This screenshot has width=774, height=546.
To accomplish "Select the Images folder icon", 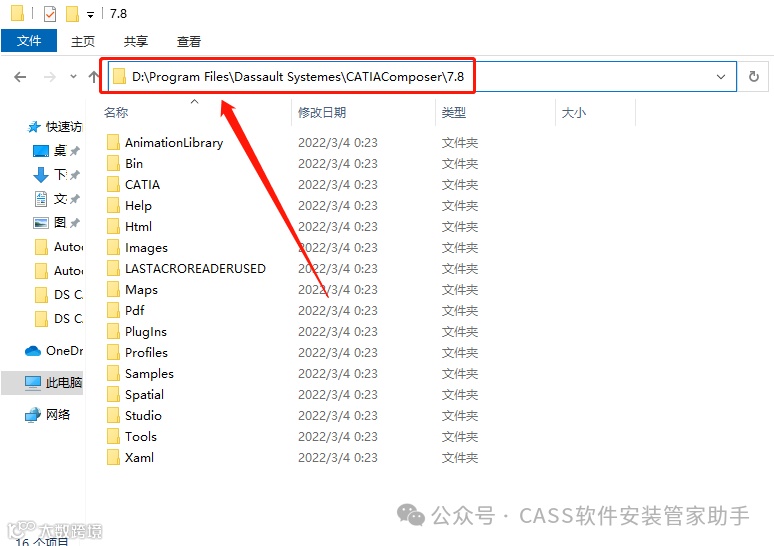I will [113, 247].
